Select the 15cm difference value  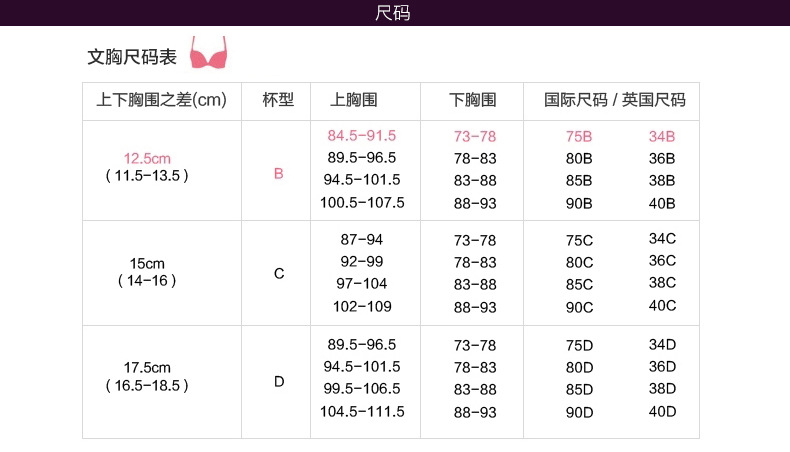pos(147,263)
